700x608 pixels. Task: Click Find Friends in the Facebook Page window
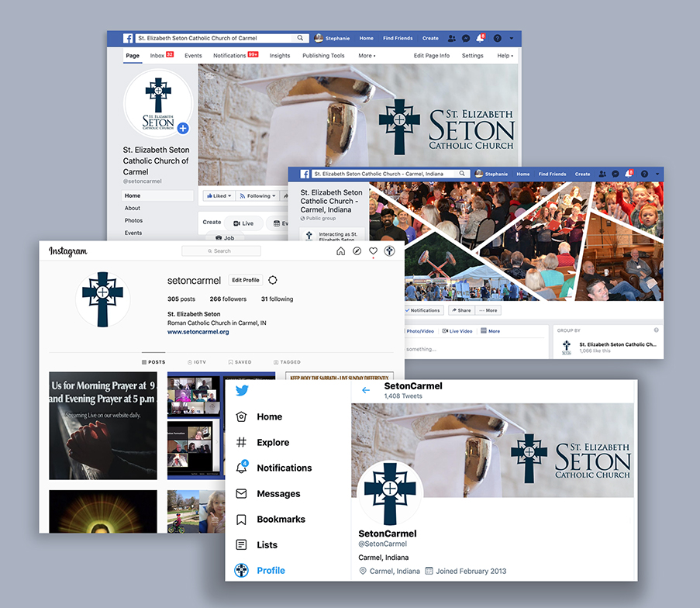point(398,39)
